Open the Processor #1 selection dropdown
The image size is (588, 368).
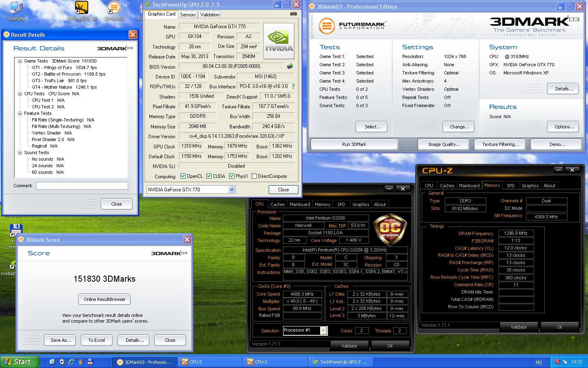click(x=323, y=330)
